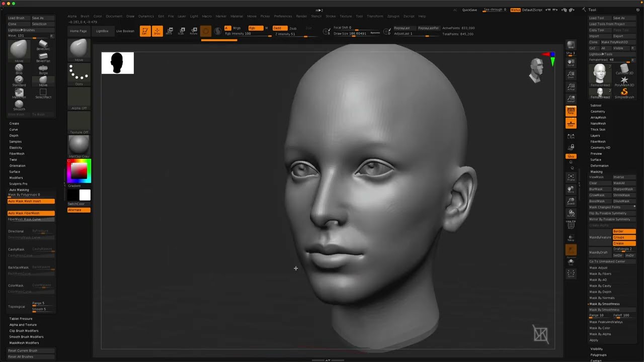Choose the SimpleBrush tool

click(x=624, y=94)
